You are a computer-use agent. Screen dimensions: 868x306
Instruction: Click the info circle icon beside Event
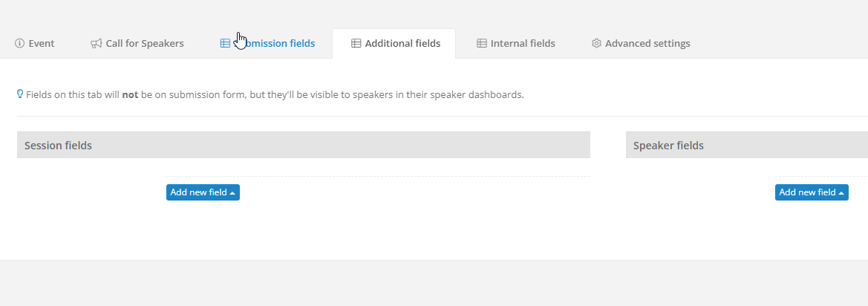click(x=19, y=43)
